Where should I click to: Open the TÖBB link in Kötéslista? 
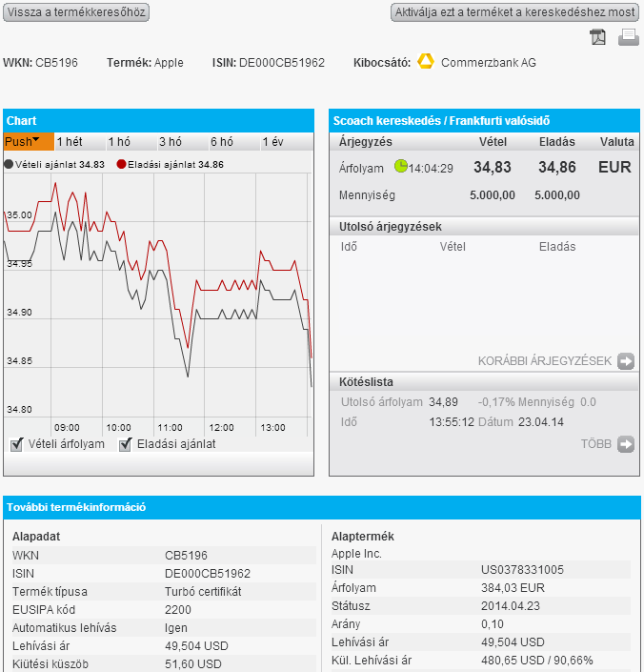click(x=596, y=444)
